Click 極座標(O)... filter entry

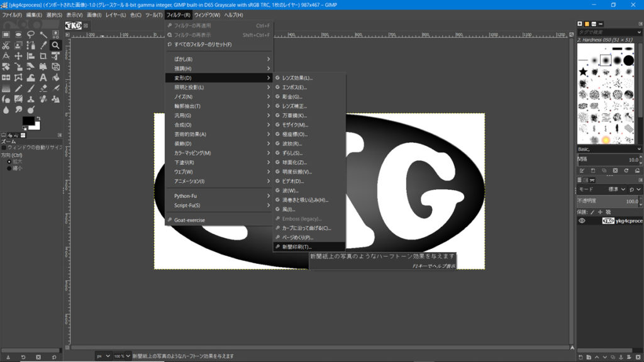(309, 134)
